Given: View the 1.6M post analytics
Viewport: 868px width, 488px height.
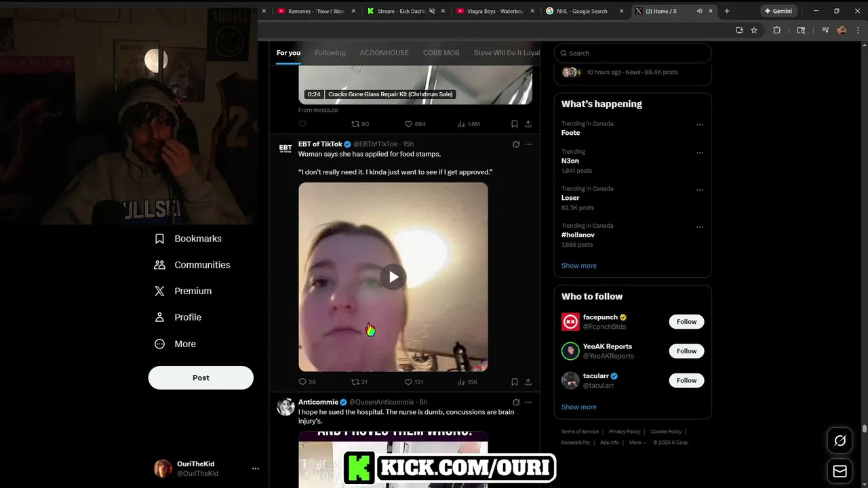Looking at the screenshot, I should [469, 124].
